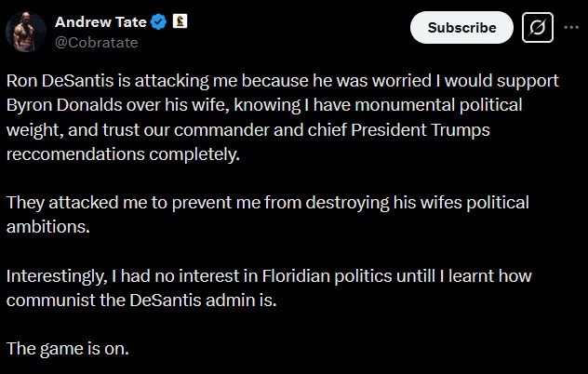Subscribe to Andrew Tate
The width and height of the screenshot is (588, 374).
click(x=461, y=27)
